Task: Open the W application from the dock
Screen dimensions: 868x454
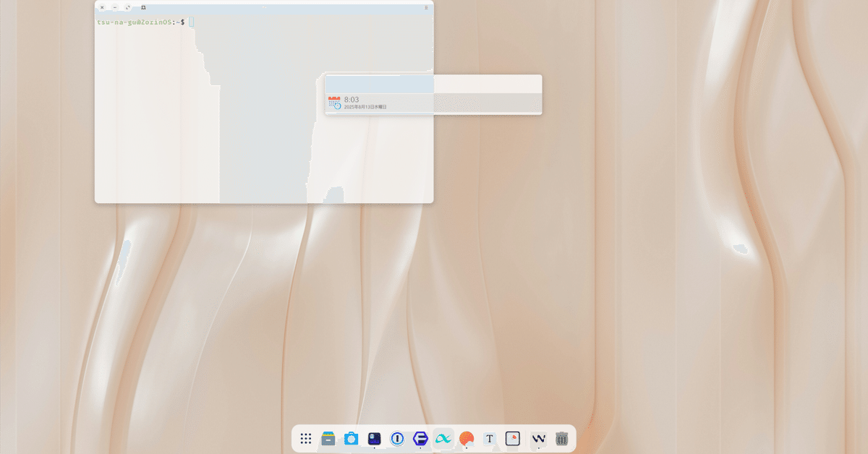Action: [x=537, y=438]
